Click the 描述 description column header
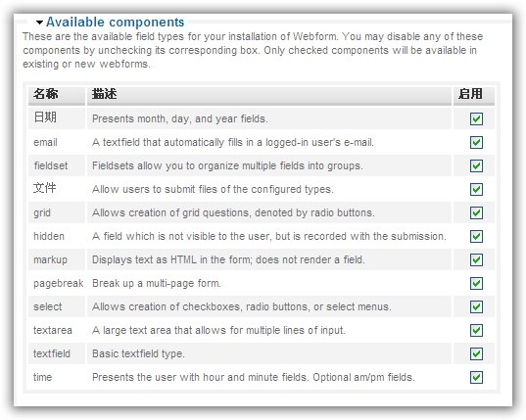 [x=105, y=94]
